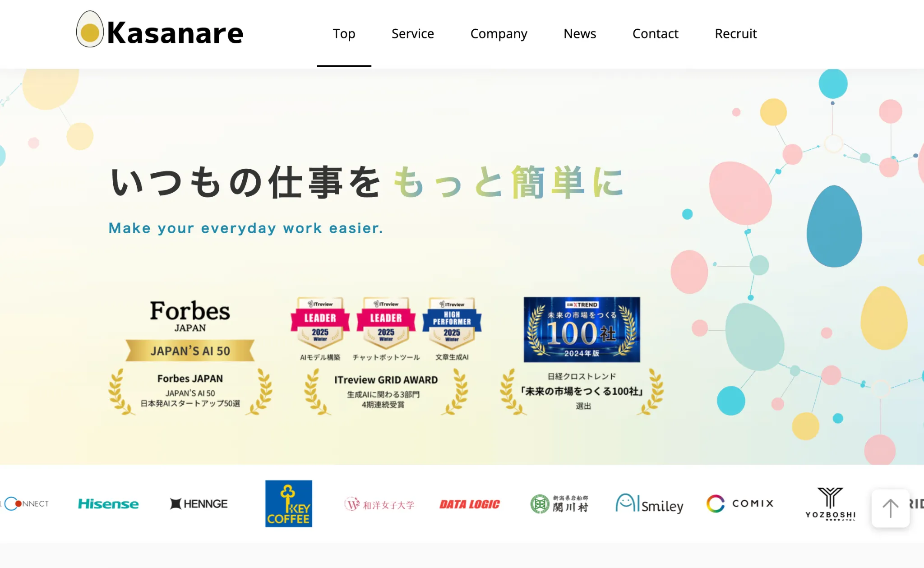Navigate to the Contact page
The height and width of the screenshot is (568, 924).
(x=655, y=33)
